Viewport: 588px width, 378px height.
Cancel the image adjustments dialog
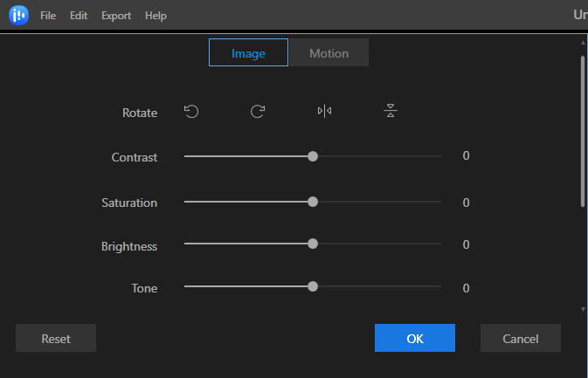click(x=521, y=338)
